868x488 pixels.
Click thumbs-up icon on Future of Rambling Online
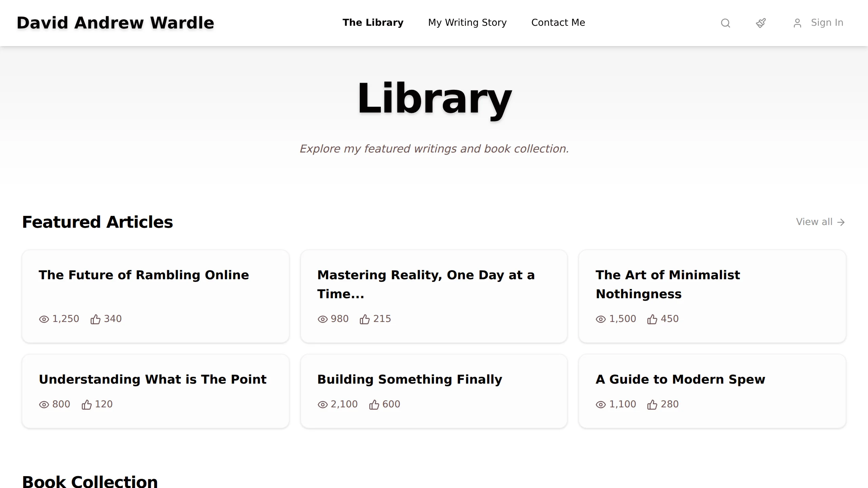[95, 319]
